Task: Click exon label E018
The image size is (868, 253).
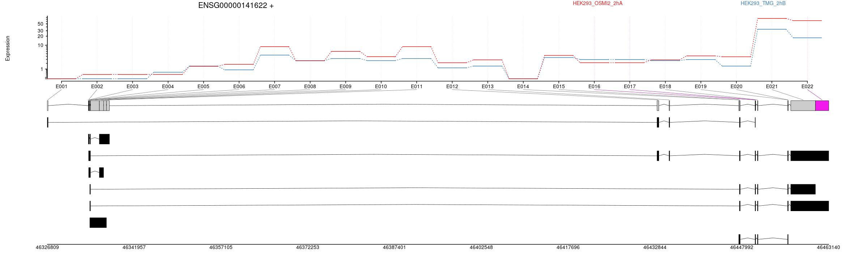Action: click(x=665, y=86)
